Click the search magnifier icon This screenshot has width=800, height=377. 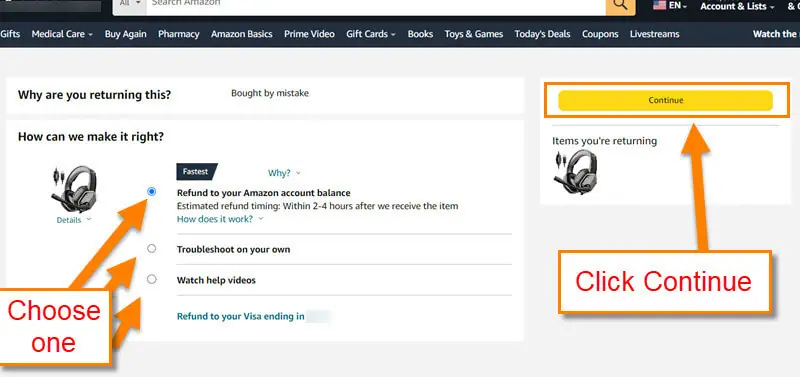pyautogui.click(x=620, y=5)
